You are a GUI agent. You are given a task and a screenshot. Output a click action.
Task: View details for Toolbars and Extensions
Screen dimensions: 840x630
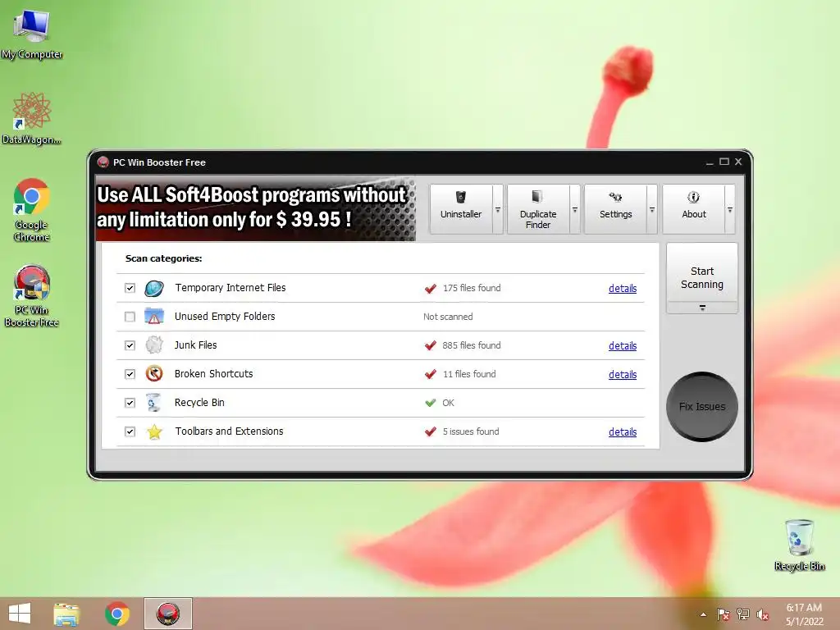click(623, 431)
